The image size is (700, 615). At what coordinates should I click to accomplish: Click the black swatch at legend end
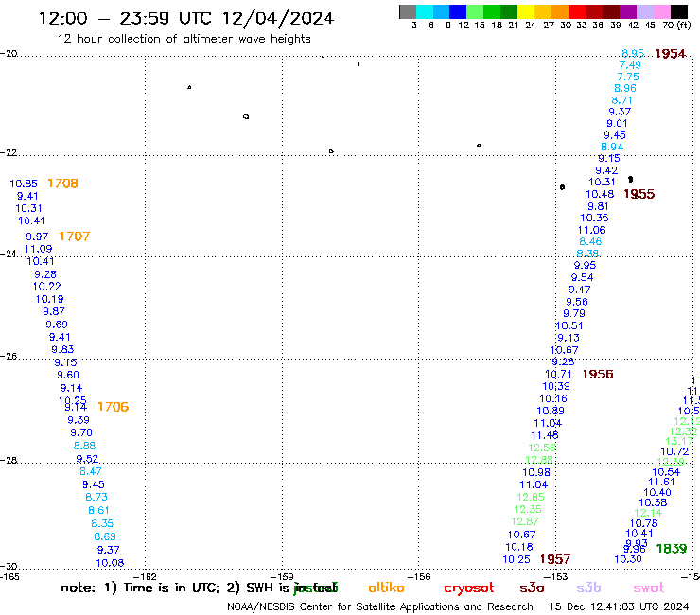[x=679, y=11]
